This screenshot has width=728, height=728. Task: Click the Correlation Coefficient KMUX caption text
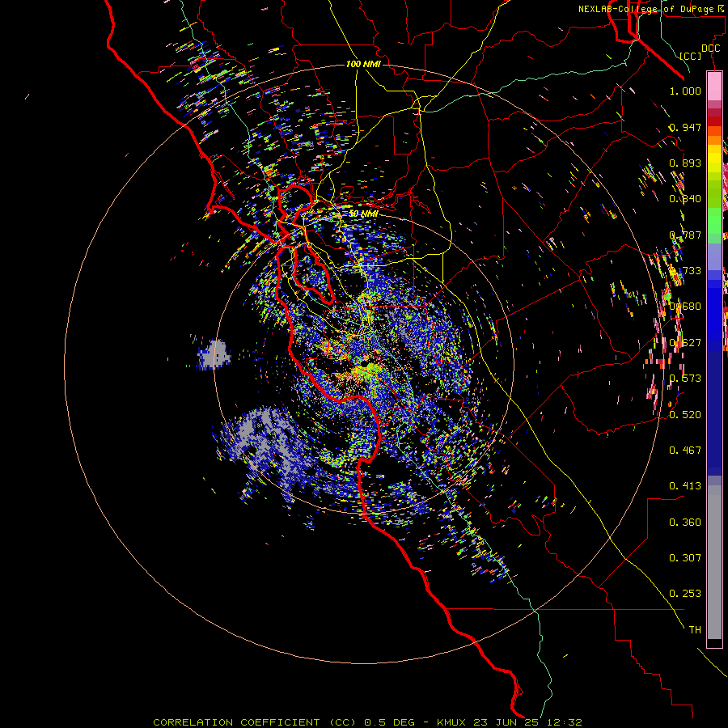tap(367, 722)
